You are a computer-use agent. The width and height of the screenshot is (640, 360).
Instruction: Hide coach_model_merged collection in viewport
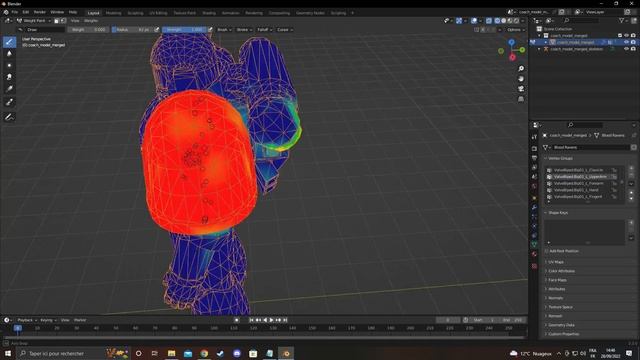(x=626, y=36)
